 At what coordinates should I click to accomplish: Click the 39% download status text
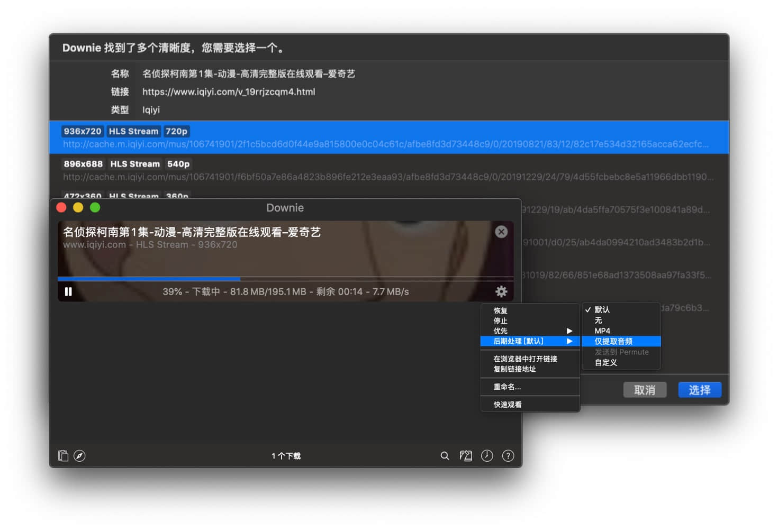pyautogui.click(x=285, y=292)
